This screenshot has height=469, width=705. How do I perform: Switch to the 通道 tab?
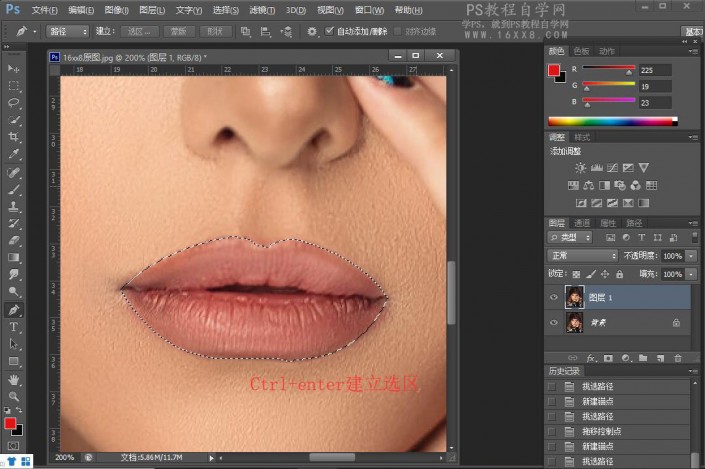click(x=582, y=223)
